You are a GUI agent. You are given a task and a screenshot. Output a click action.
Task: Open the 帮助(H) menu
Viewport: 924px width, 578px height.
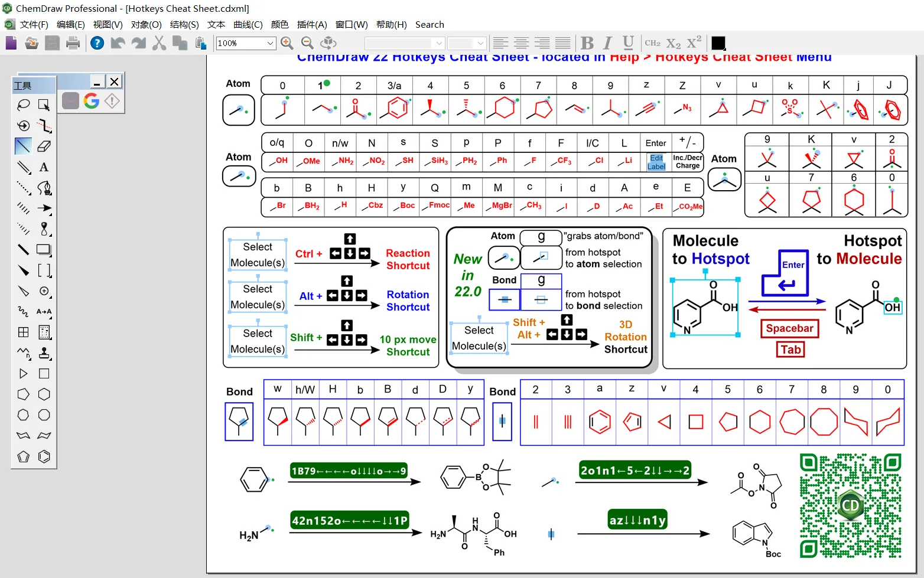click(392, 24)
